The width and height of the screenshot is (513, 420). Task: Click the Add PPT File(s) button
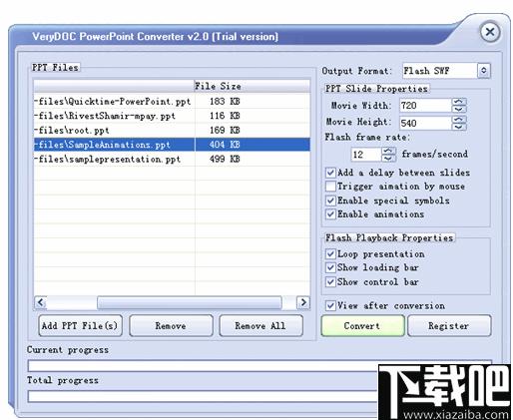pos(80,326)
